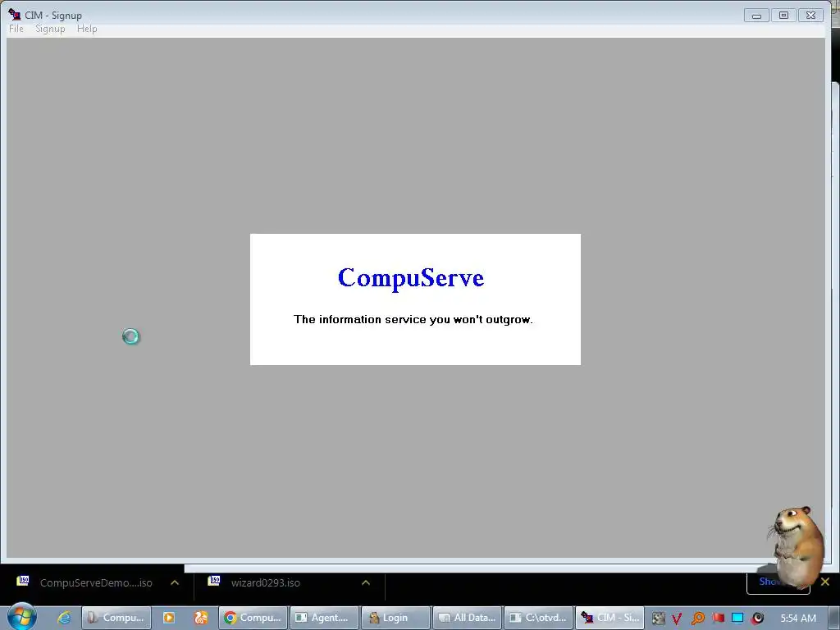Click the iso file icon of wizard0293 download
Image resolution: width=840 pixels, height=630 pixels.
214,581
